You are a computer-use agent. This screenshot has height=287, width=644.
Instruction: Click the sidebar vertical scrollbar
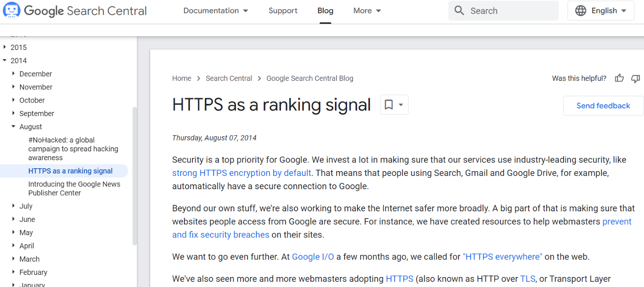(134, 176)
